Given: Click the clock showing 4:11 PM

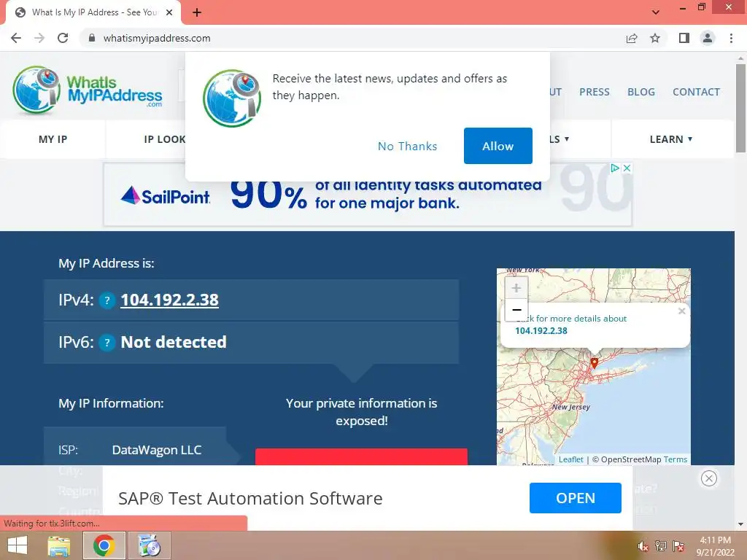Looking at the screenshot, I should coord(715,540).
